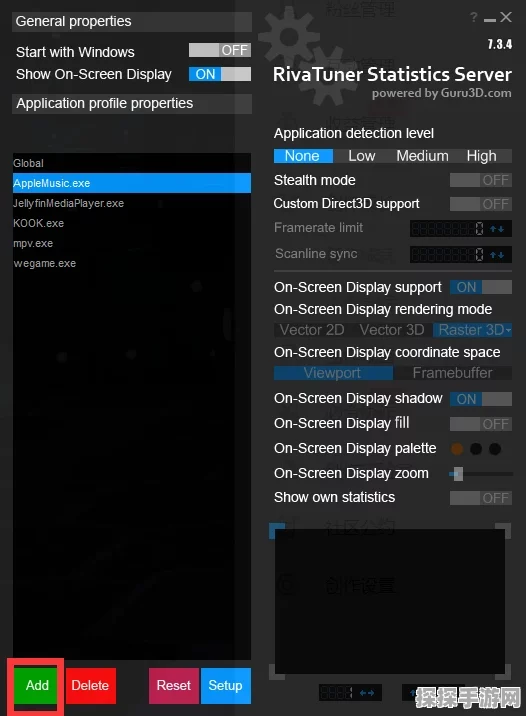Click the Framerate limit up-down arrows
The width and height of the screenshot is (526, 716).
coord(497,229)
